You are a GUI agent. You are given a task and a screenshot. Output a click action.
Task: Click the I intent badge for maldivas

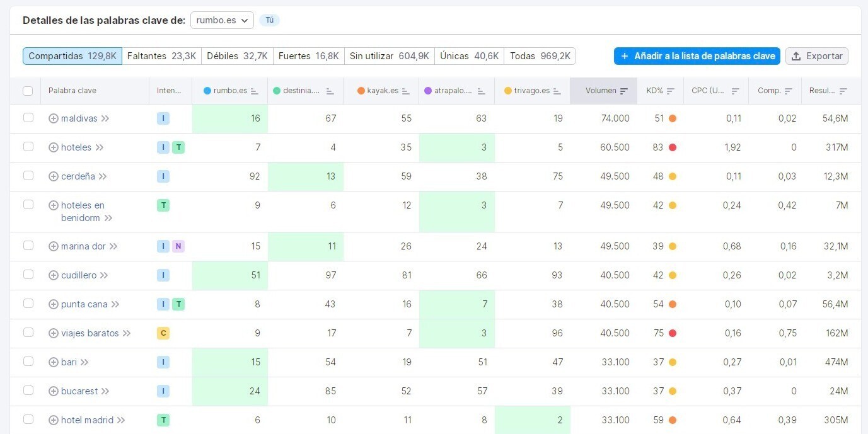[x=163, y=118]
